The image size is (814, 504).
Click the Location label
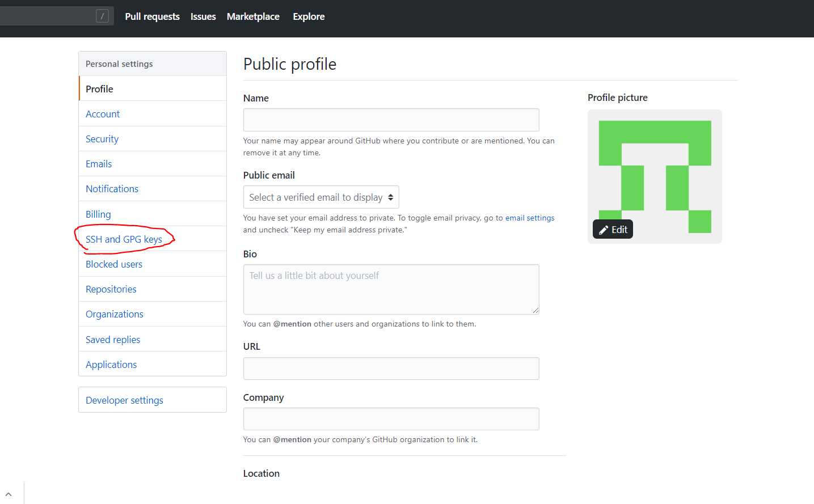[x=262, y=473]
